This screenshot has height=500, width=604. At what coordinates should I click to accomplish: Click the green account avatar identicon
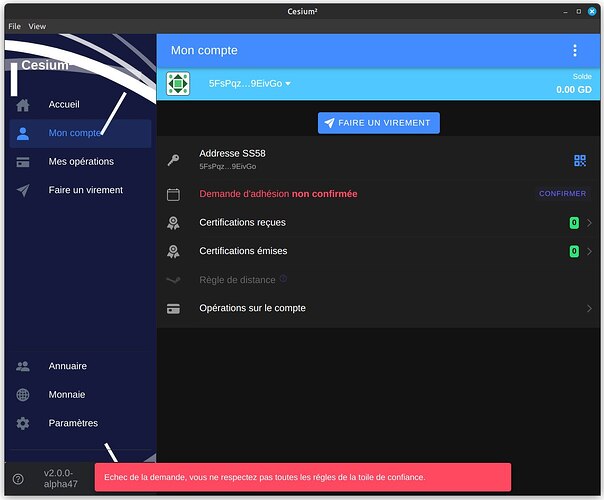pos(178,83)
